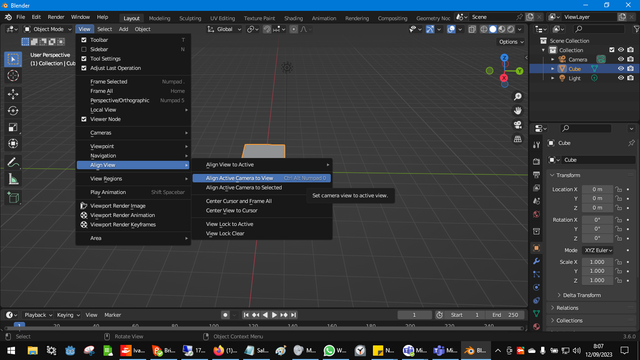Select the Rotate tool
The height and width of the screenshot is (360, 640).
click(13, 111)
